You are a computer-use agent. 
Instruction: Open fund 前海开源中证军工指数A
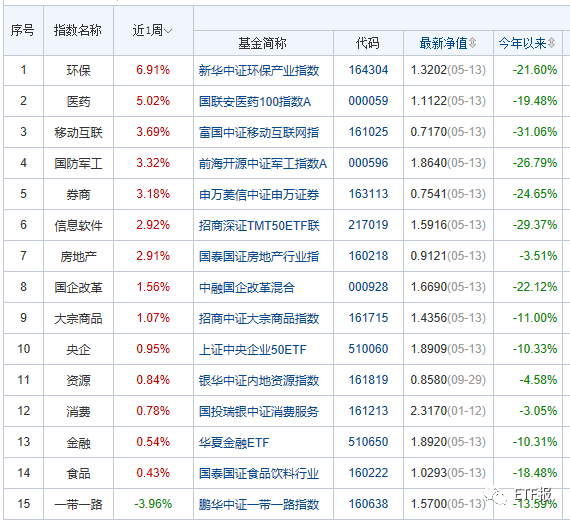[263, 163]
